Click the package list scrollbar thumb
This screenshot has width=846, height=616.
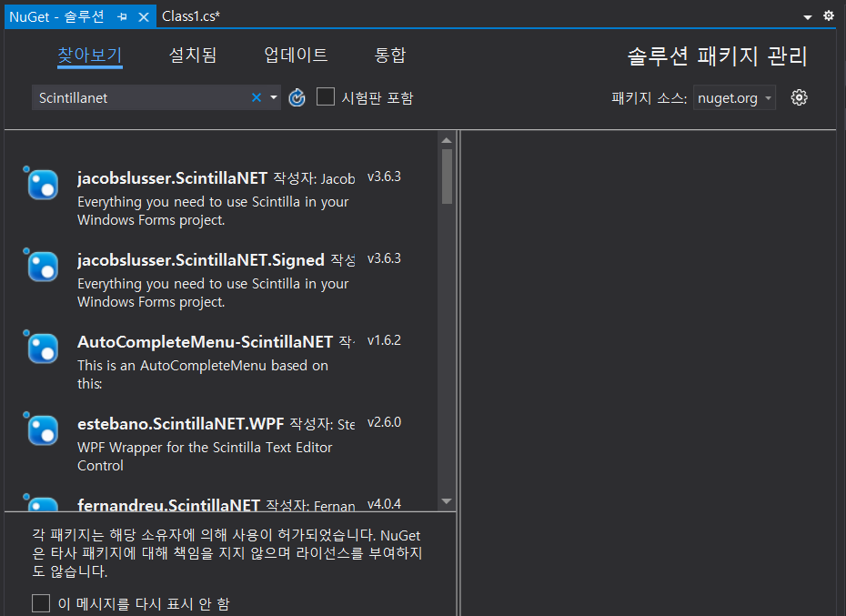point(447,177)
